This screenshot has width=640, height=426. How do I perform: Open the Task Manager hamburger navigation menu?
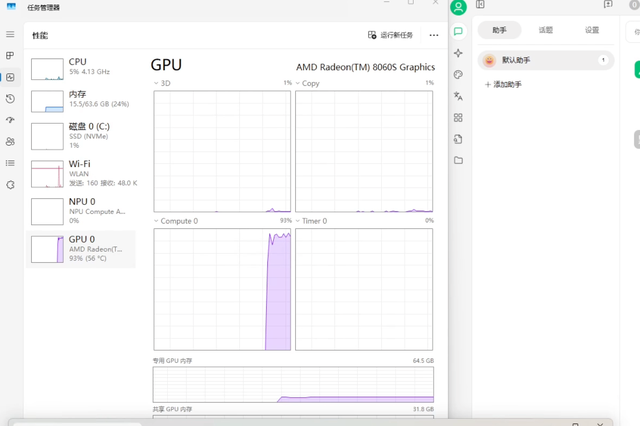10,34
